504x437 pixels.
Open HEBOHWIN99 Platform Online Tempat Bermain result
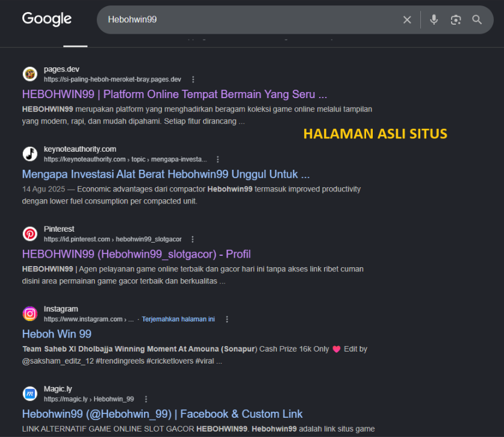[x=175, y=94]
